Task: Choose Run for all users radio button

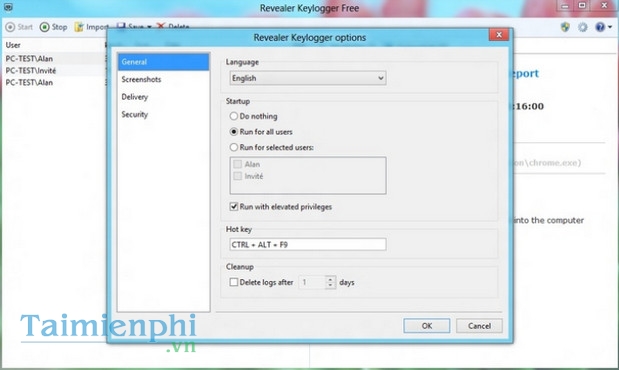Action: pos(261,131)
